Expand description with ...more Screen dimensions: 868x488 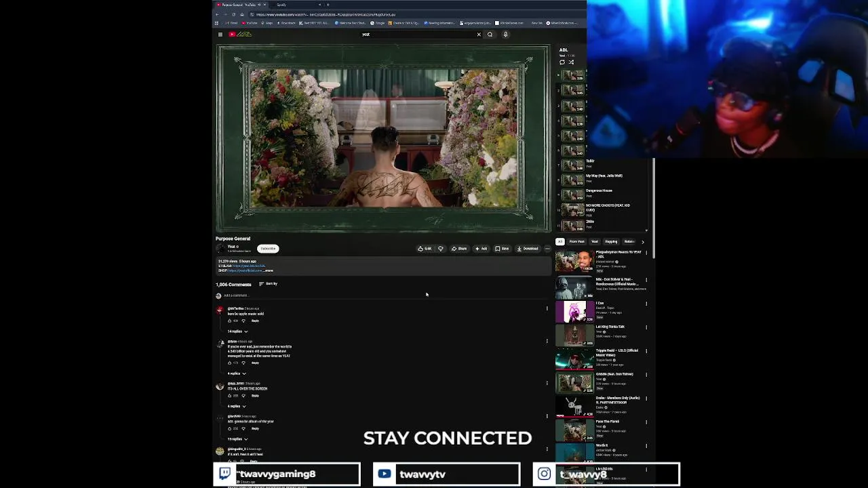click(x=267, y=270)
